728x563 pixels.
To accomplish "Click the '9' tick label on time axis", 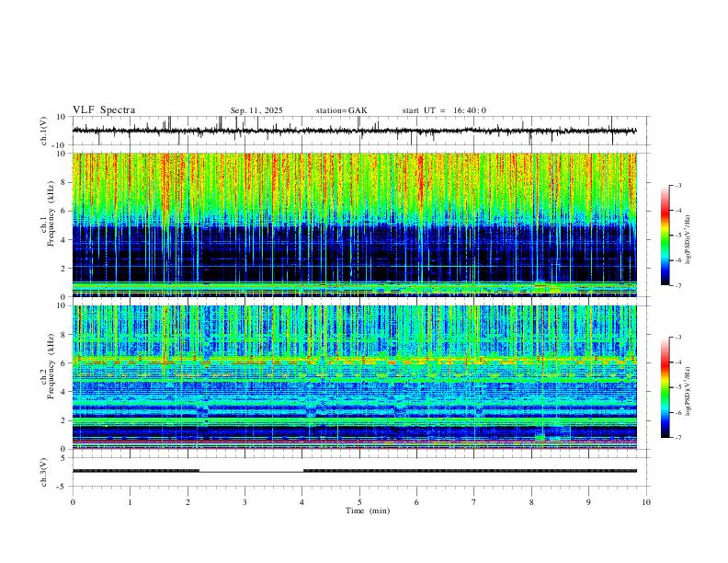I will click(588, 502).
